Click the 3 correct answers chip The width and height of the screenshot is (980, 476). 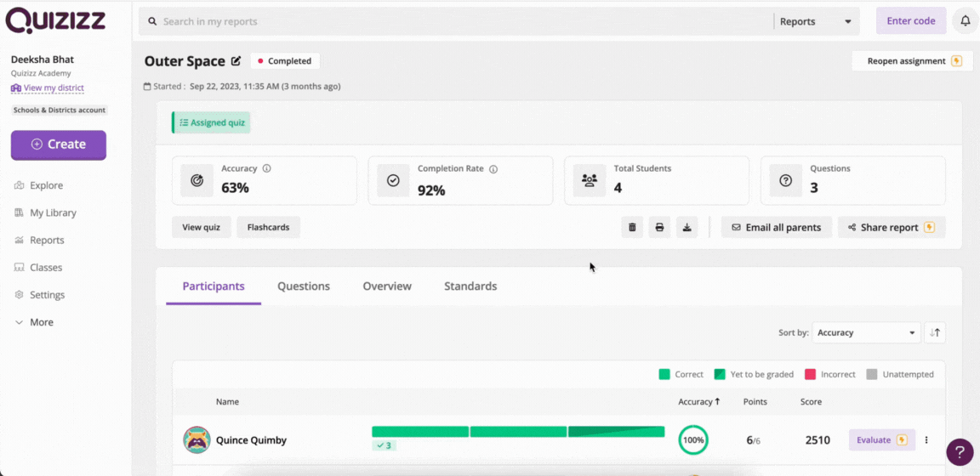pyautogui.click(x=385, y=445)
